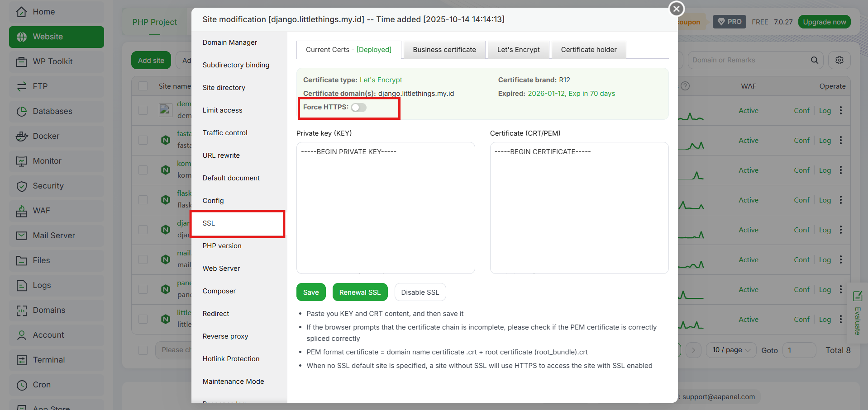The width and height of the screenshot is (868, 410).
Task: Click the Files folder icon
Action: point(21,260)
